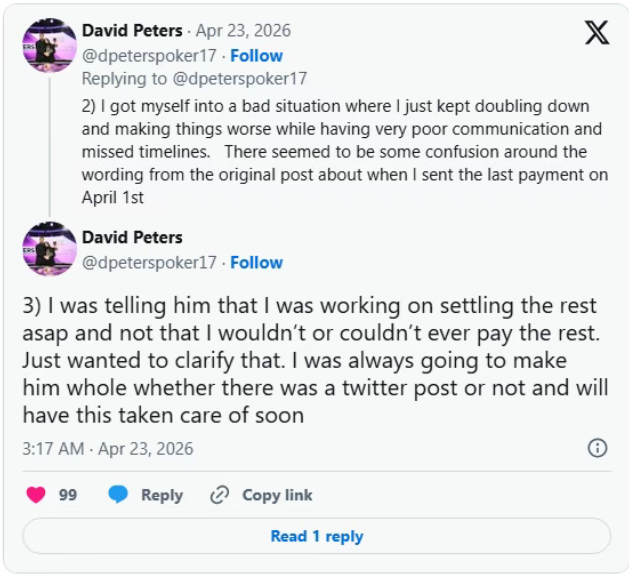
Task: Open the 3:17 AM · Apr 23, 2026 timestamp
Action: click(x=108, y=449)
